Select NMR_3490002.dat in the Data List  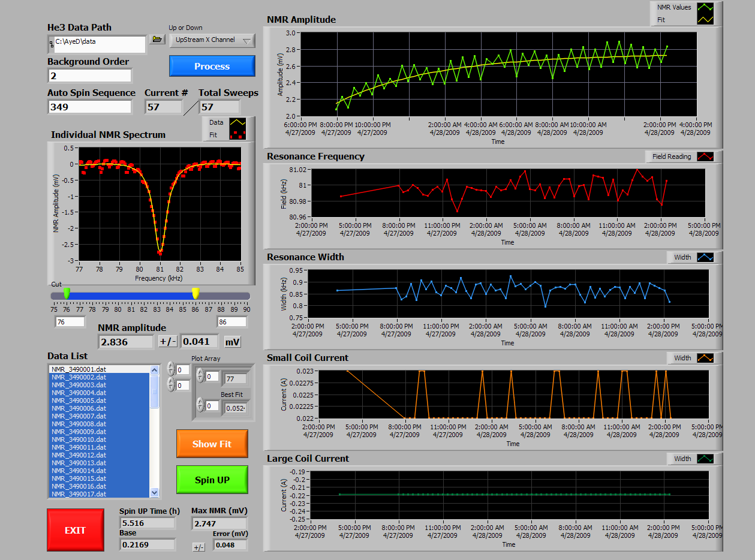(x=99, y=377)
